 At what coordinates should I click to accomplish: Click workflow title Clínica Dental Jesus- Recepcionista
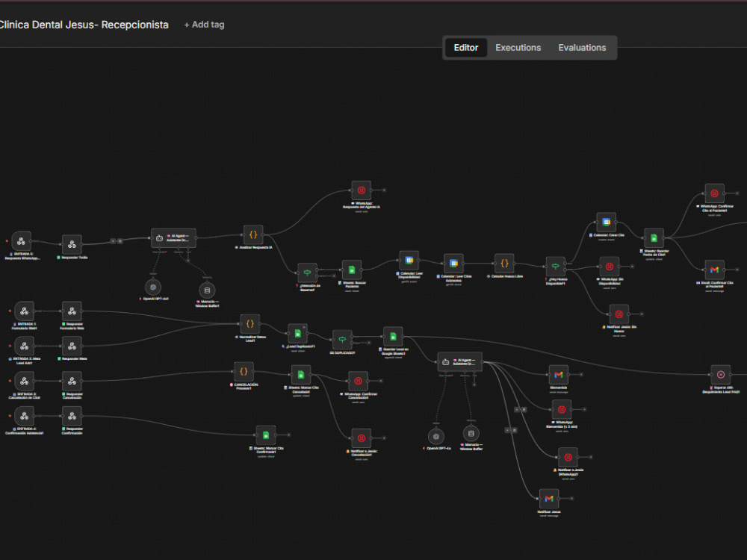click(x=84, y=25)
